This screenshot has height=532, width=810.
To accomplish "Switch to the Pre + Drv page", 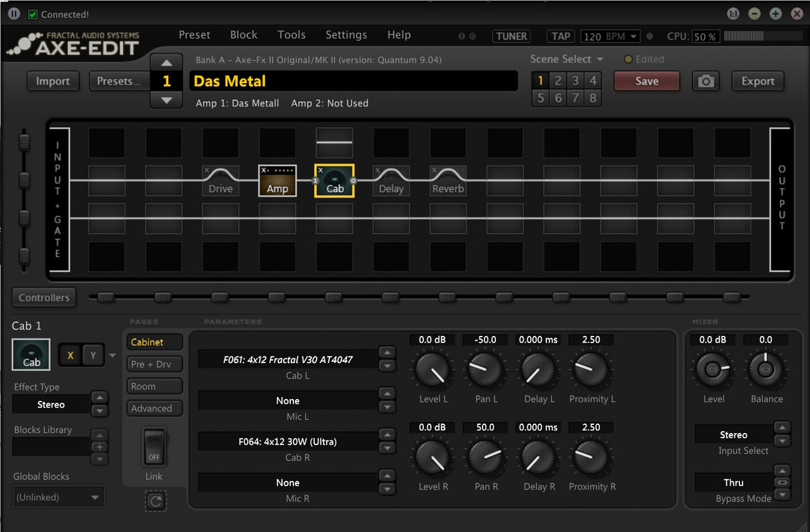I will 155,364.
